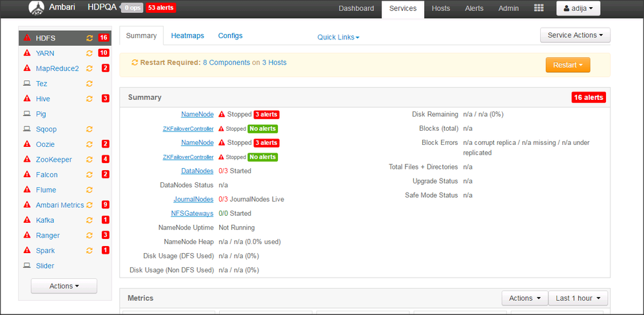Image resolution: width=644 pixels, height=315 pixels.
Task: Open the Hosts tab
Action: click(441, 8)
